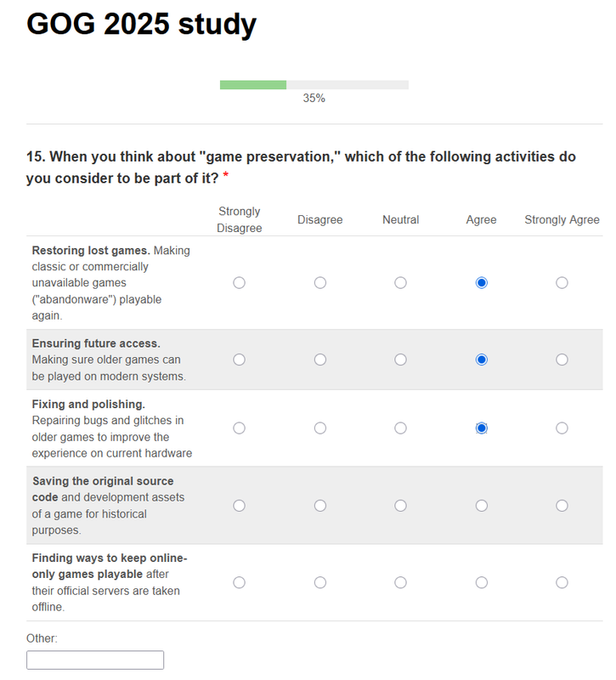Select Disagree for Saving the original source code
616x680 pixels.
pyautogui.click(x=320, y=506)
